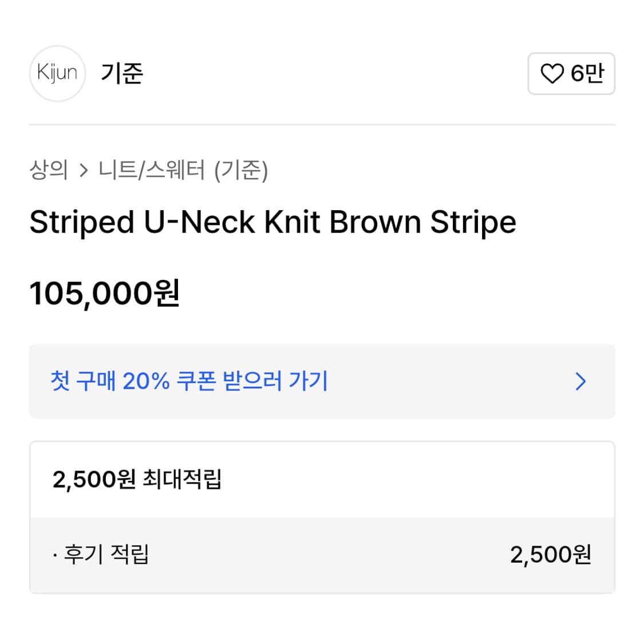Open the 니트/스웨터 breadcrumb link
644x644 pixels.
click(x=151, y=169)
